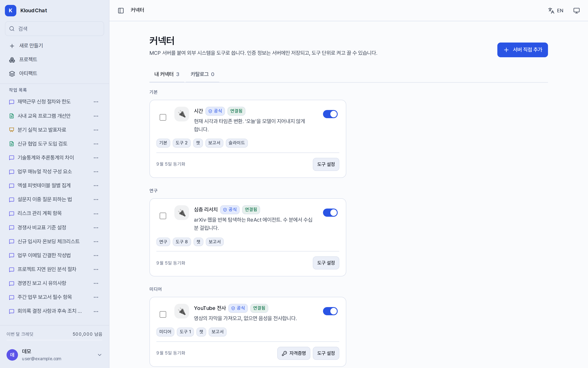Open more options for 신규 협업 도구 도입 검토
The height and width of the screenshot is (368, 588).
96,144
